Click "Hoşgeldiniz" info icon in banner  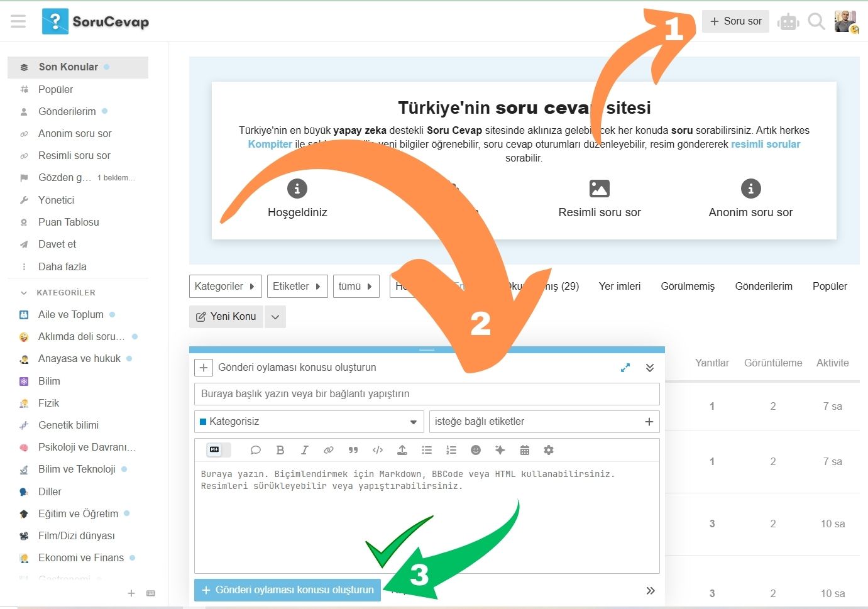(x=297, y=189)
